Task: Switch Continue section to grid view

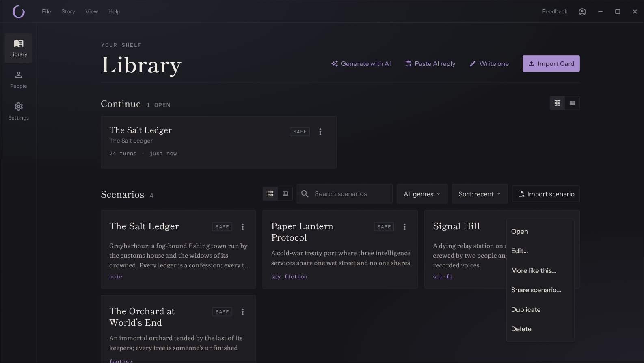Action: tap(558, 103)
